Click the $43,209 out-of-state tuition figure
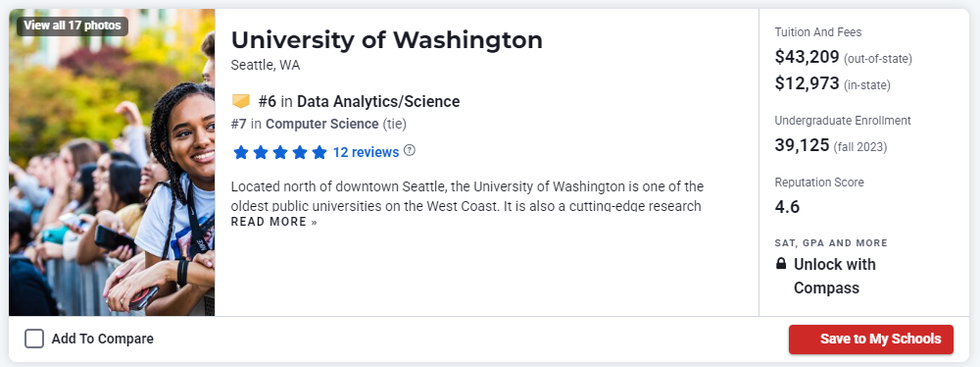The height and width of the screenshot is (367, 980). [807, 57]
